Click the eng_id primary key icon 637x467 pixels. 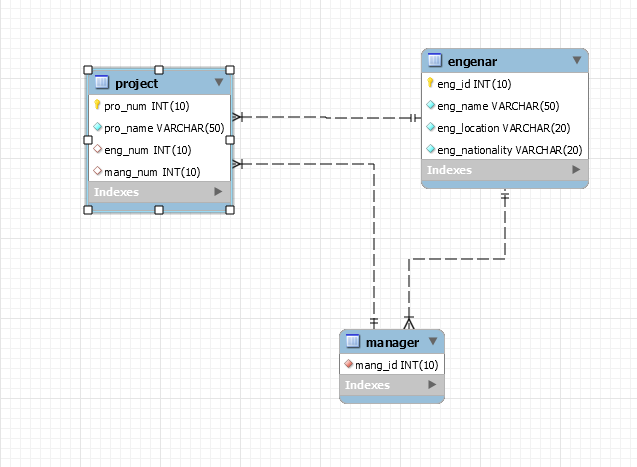[x=430, y=84]
